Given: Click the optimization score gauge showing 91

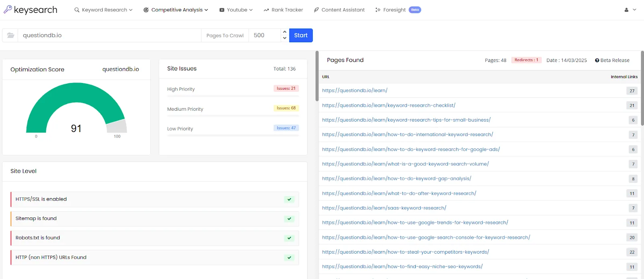Looking at the screenshot, I should [x=76, y=109].
